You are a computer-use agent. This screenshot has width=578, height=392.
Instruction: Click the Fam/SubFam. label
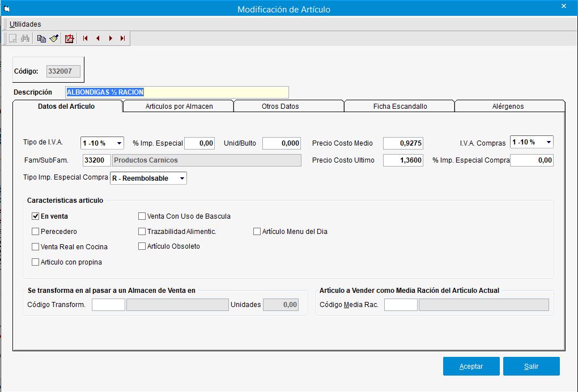46,160
